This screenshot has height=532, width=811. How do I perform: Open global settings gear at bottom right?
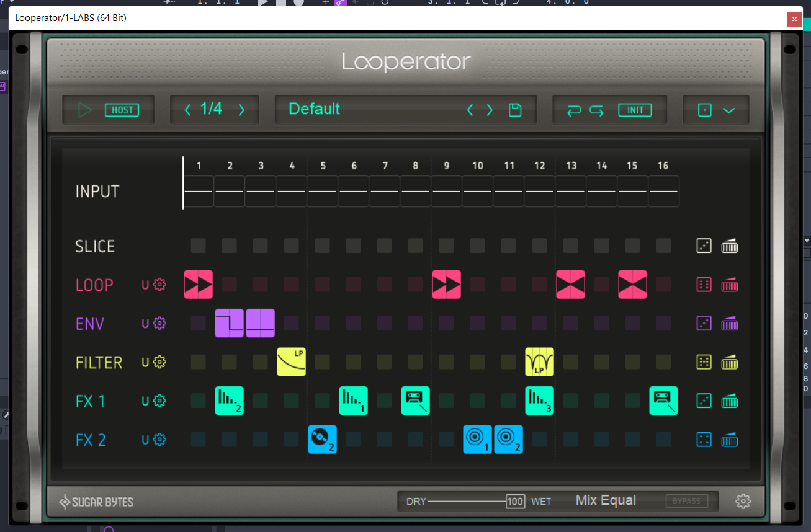[743, 501]
